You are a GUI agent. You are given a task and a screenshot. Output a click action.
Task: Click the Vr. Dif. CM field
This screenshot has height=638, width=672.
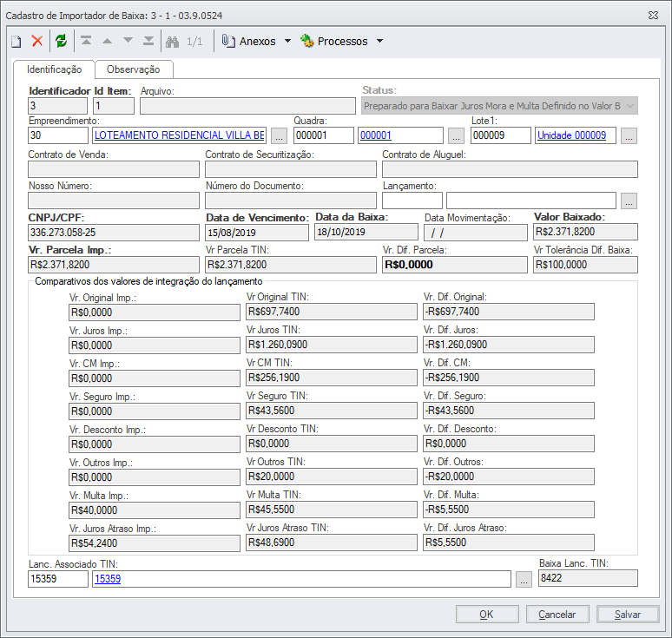pos(509,378)
